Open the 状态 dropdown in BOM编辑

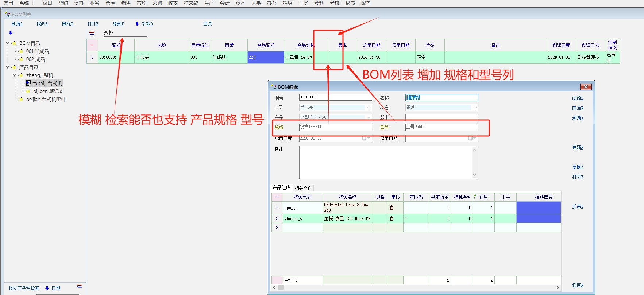pos(475,108)
